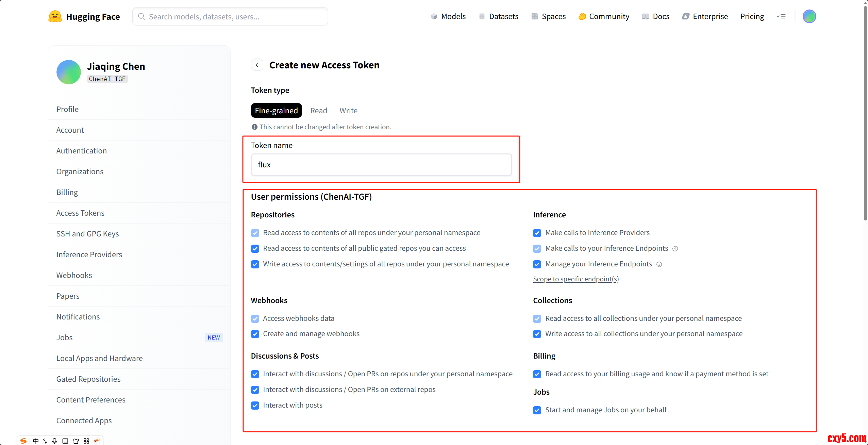Toggle the Interact with posts checkbox
The image size is (868, 445).
[x=255, y=406]
